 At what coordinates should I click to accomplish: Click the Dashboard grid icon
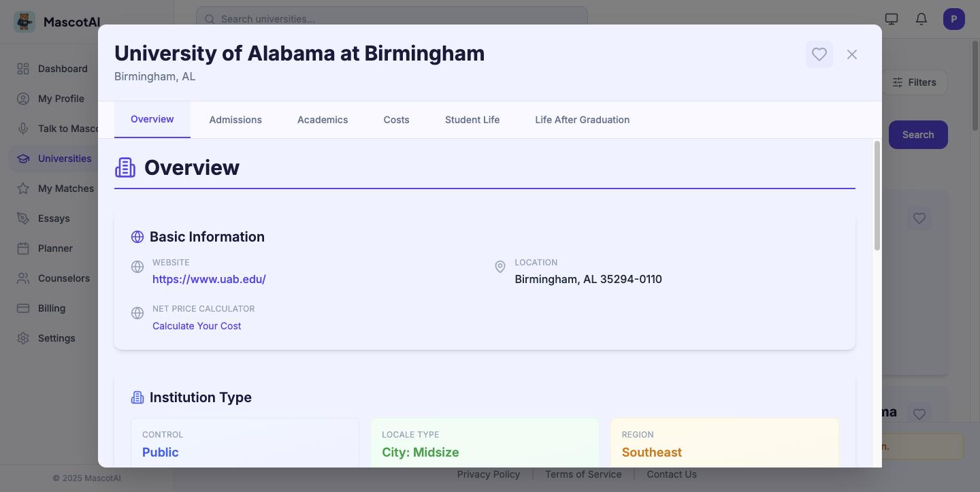coord(23,69)
